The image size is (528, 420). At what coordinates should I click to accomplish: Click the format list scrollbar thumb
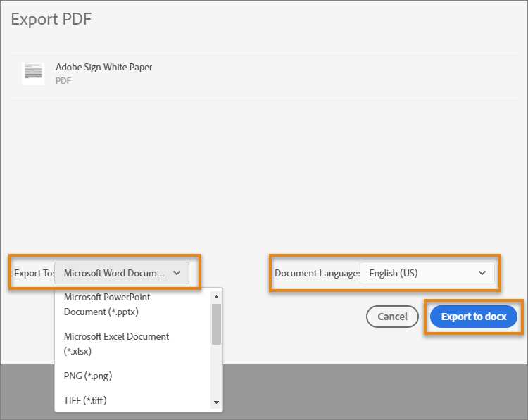216,324
